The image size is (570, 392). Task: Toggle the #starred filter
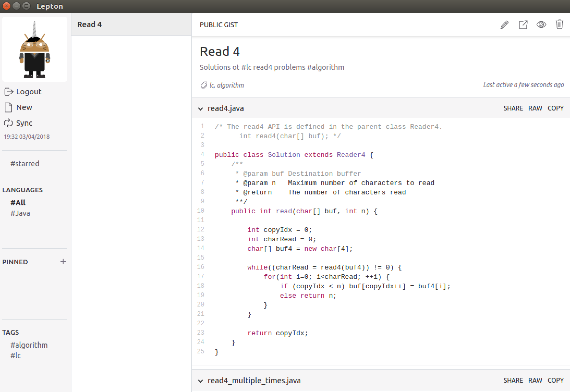coord(25,163)
